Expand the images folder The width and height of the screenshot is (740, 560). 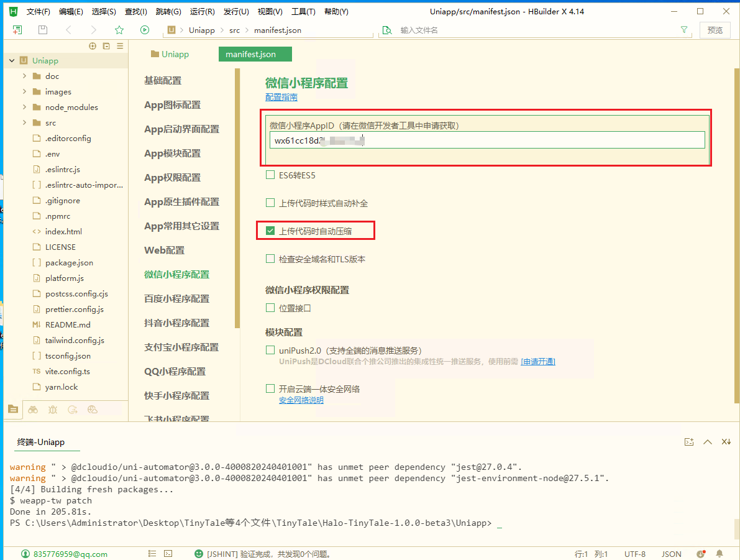24,91
